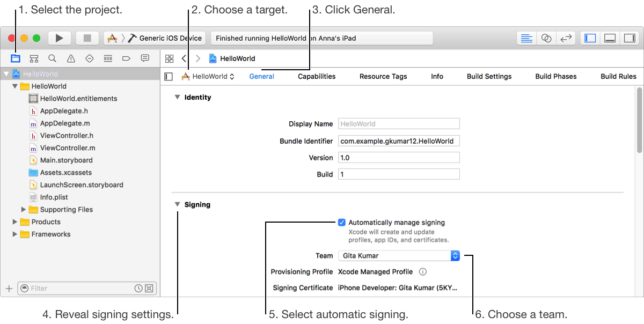The image size is (644, 324).
Task: Open the Test navigator diamond icon
Action: click(89, 58)
